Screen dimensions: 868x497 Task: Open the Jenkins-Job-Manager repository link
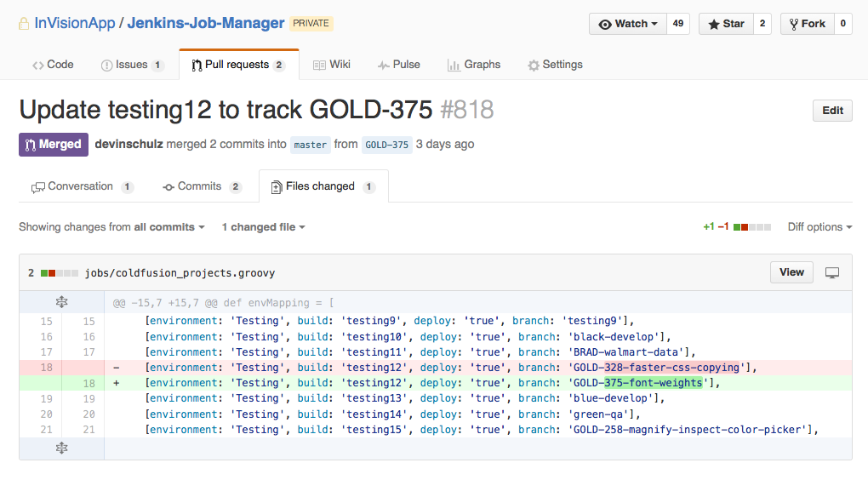206,23
